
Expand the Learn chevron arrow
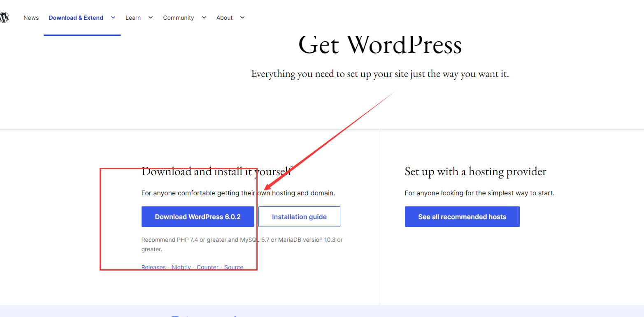(x=151, y=17)
